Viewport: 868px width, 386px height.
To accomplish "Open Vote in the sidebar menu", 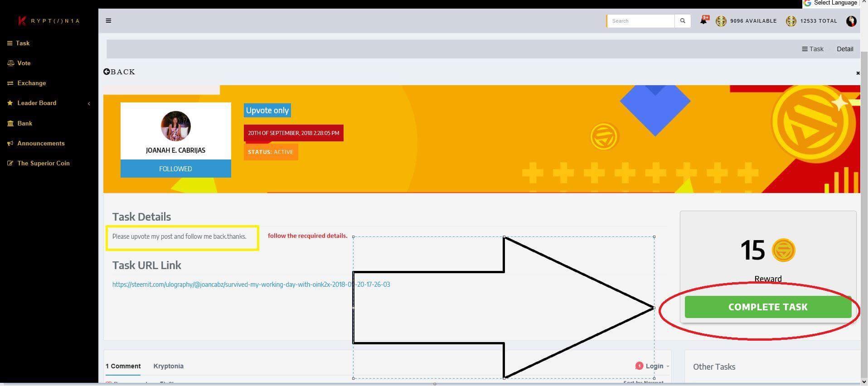I will click(x=24, y=63).
